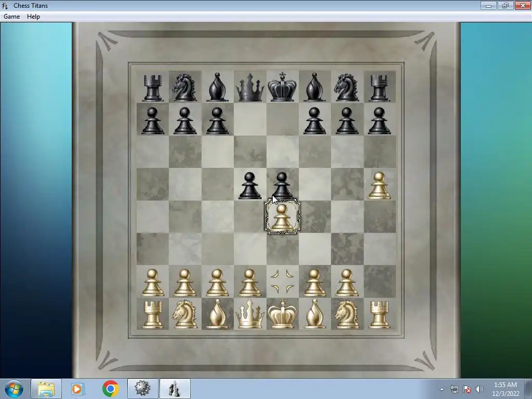
Task: Open Action Center flag icon
Action: 467,389
